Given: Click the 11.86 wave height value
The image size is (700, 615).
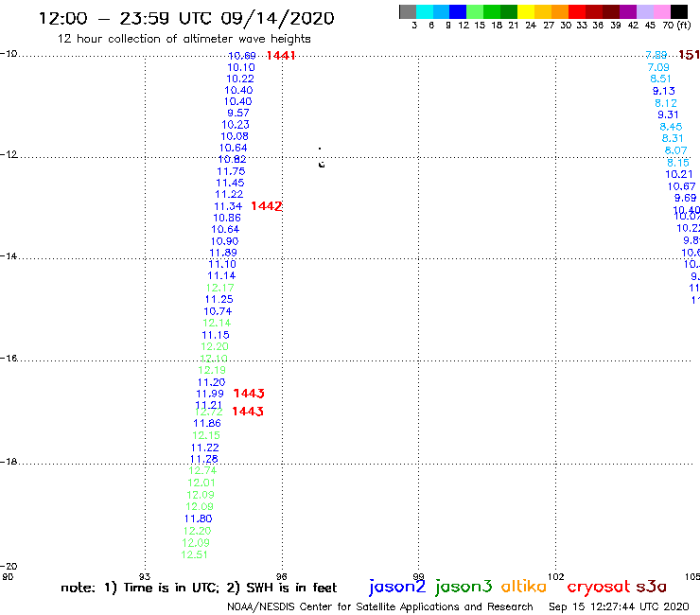Looking at the screenshot, I should click(207, 423).
